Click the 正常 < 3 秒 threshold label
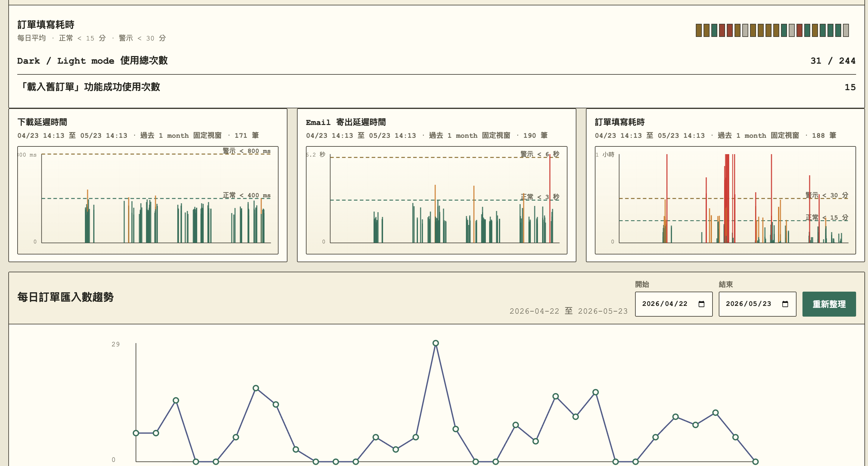The width and height of the screenshot is (868, 466). point(539,197)
